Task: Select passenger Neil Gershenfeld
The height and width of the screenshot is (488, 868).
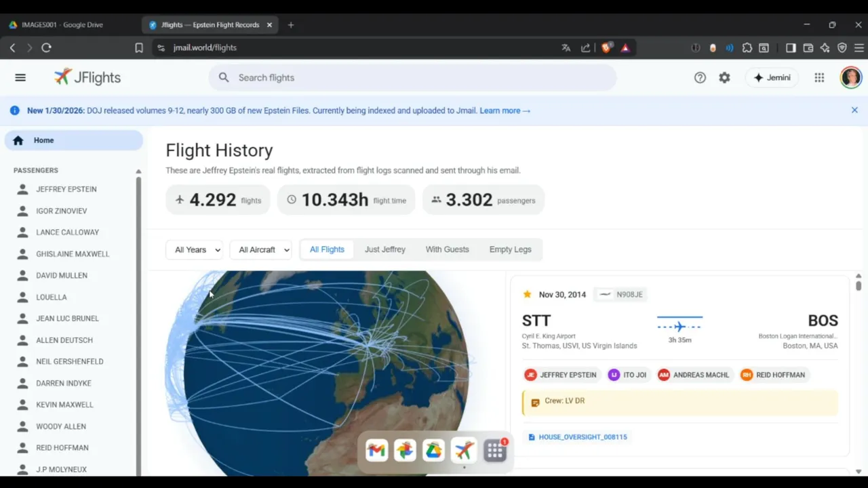Action: (70, 361)
